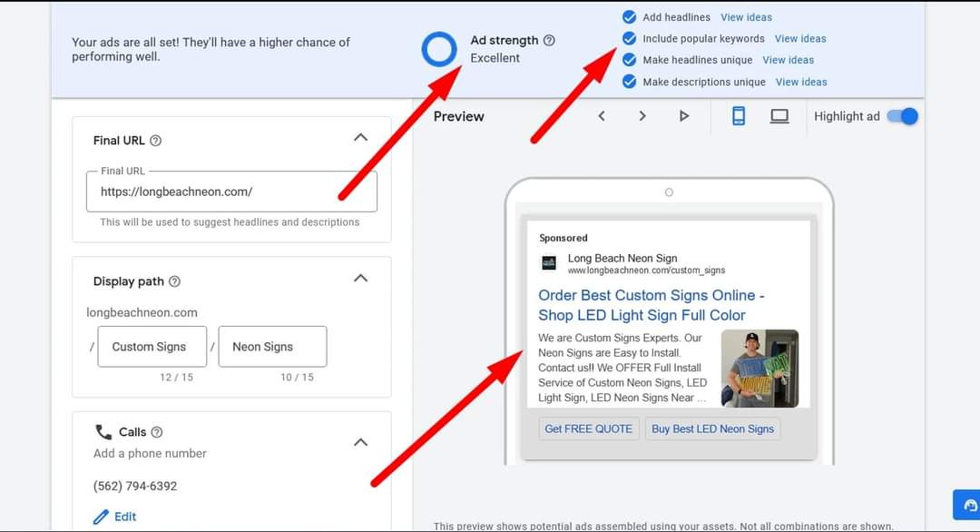Click the Add headlines checkmark
980x532 pixels.
click(x=629, y=16)
